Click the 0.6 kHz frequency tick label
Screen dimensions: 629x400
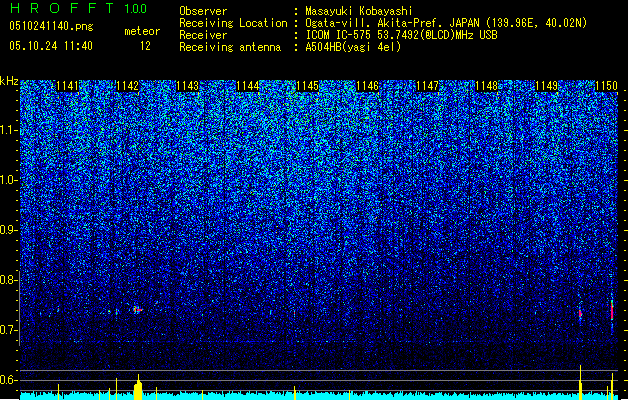[8, 380]
